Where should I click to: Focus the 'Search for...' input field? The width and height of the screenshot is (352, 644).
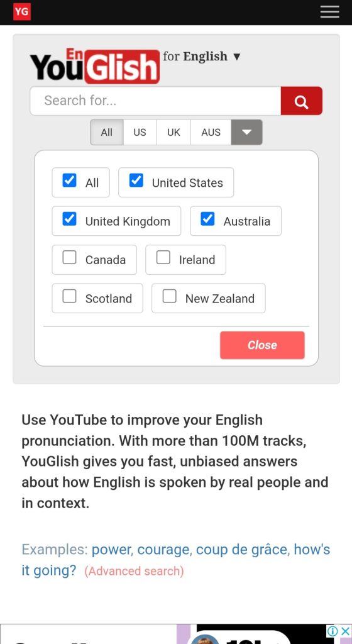coord(155,101)
